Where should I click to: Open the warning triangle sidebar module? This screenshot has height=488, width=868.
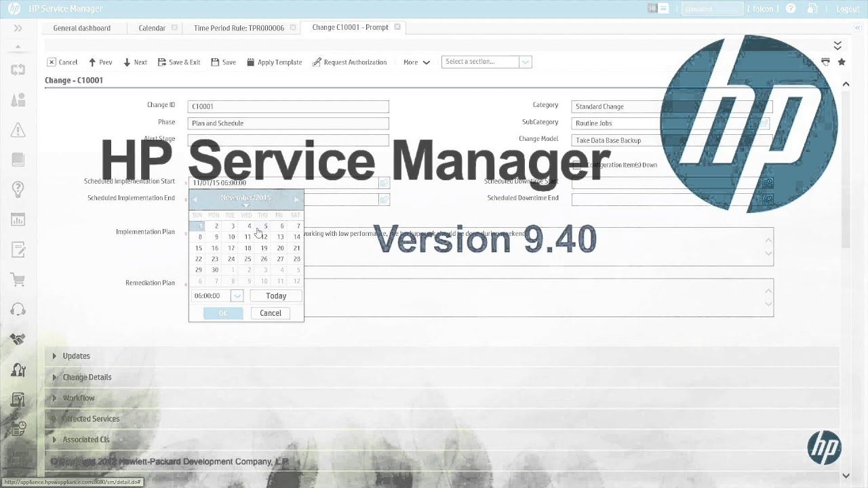coord(18,129)
